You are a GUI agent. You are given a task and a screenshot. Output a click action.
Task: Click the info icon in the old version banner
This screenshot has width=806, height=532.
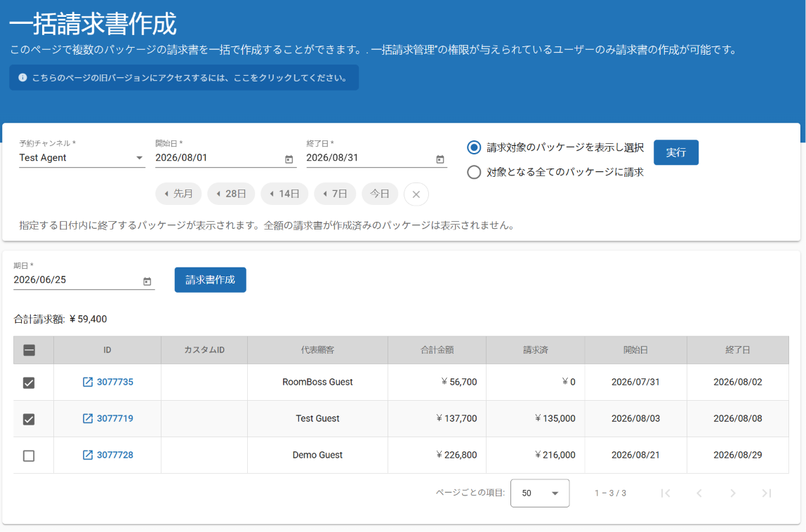[22, 78]
